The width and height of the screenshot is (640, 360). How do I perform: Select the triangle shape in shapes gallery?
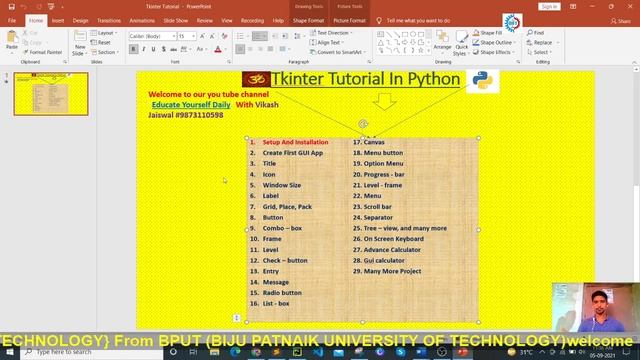point(380,42)
